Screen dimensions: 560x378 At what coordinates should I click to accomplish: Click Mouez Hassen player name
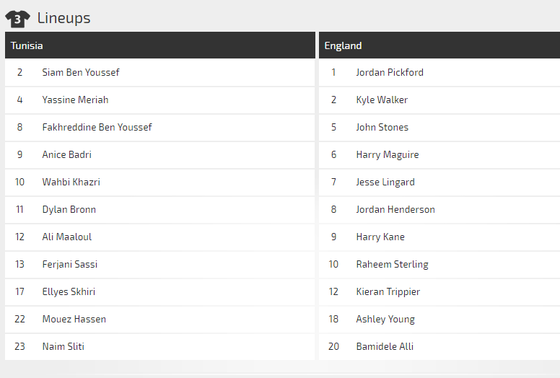point(74,319)
